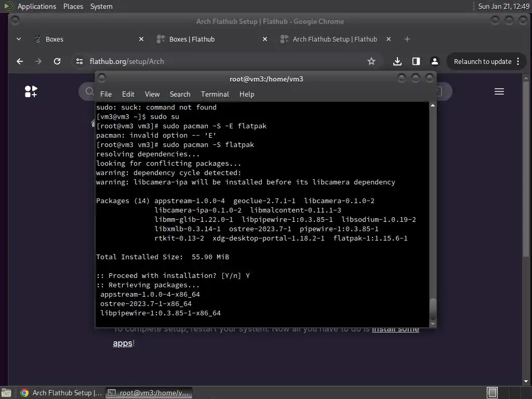Select root@vm3 terminal taskbar entry

coord(149,393)
